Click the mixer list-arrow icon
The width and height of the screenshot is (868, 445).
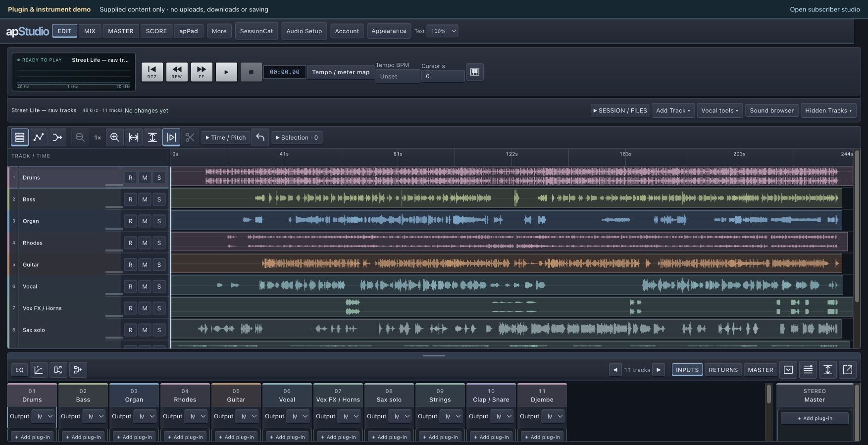click(x=808, y=369)
